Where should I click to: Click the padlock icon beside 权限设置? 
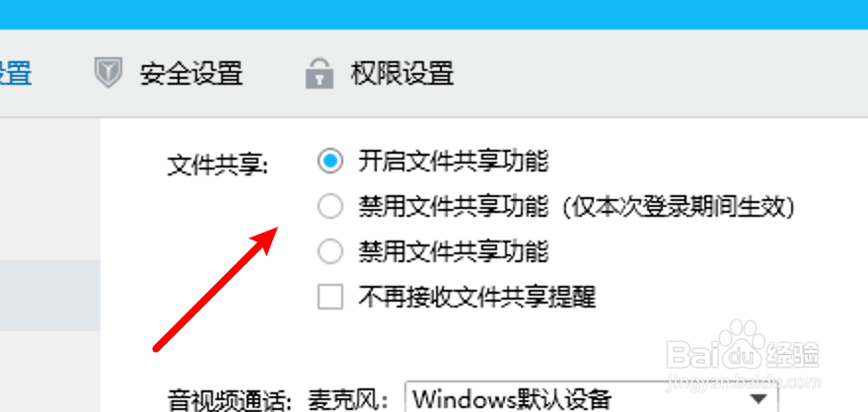point(320,74)
